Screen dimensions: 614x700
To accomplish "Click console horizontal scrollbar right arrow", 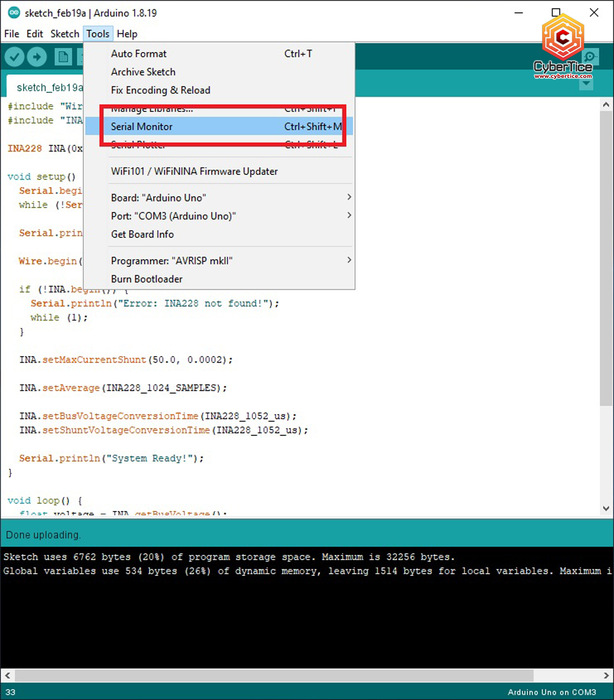I will 606,675.
